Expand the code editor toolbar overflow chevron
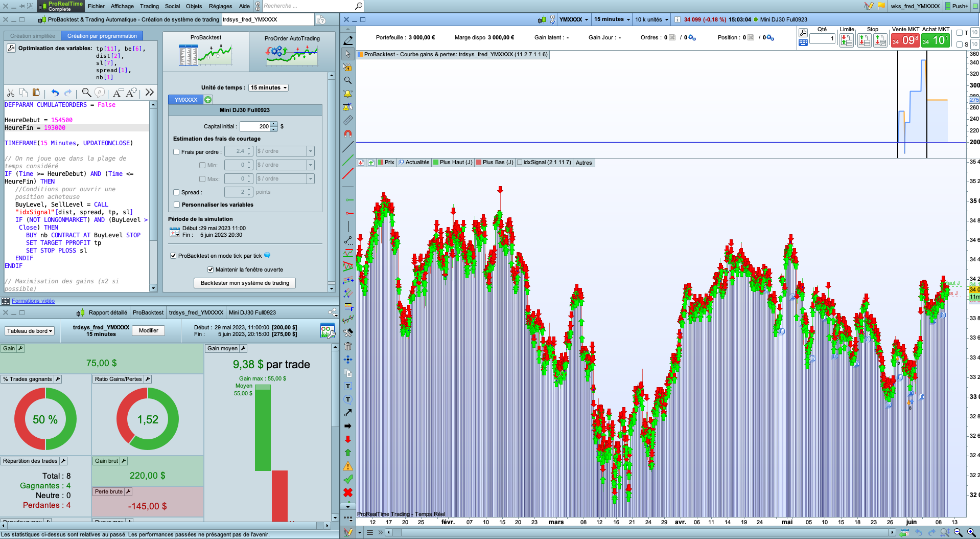The width and height of the screenshot is (980, 539). pos(149,93)
